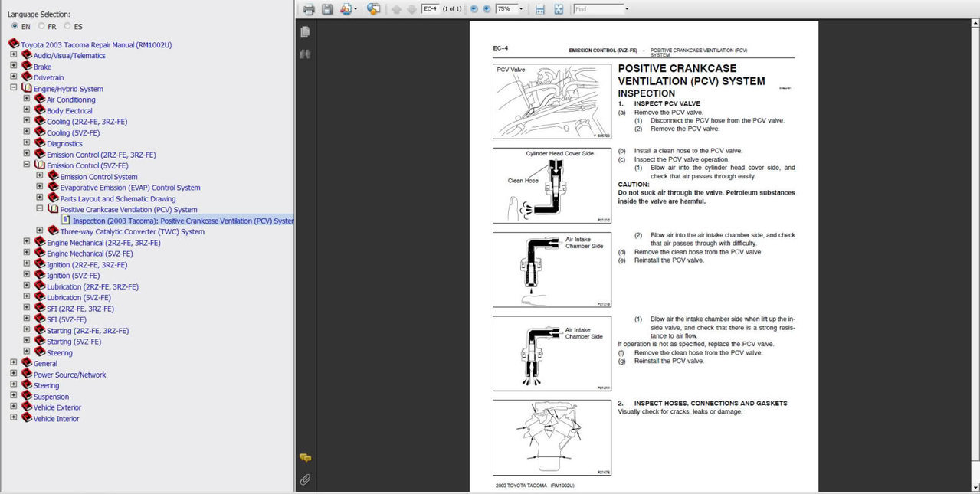The width and height of the screenshot is (980, 494).
Task: Go to previous page with up arrow
Action: coord(396,9)
